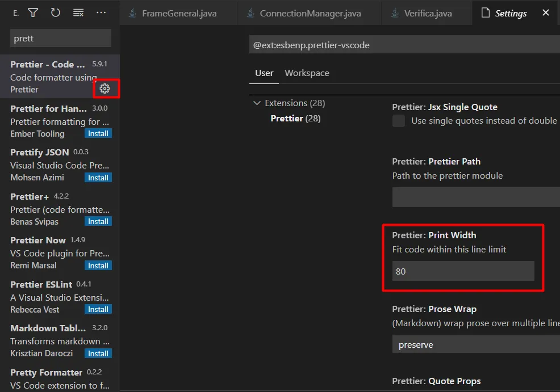Install the Prettify JSON extension
This screenshot has width=560, height=392.
pos(98,178)
